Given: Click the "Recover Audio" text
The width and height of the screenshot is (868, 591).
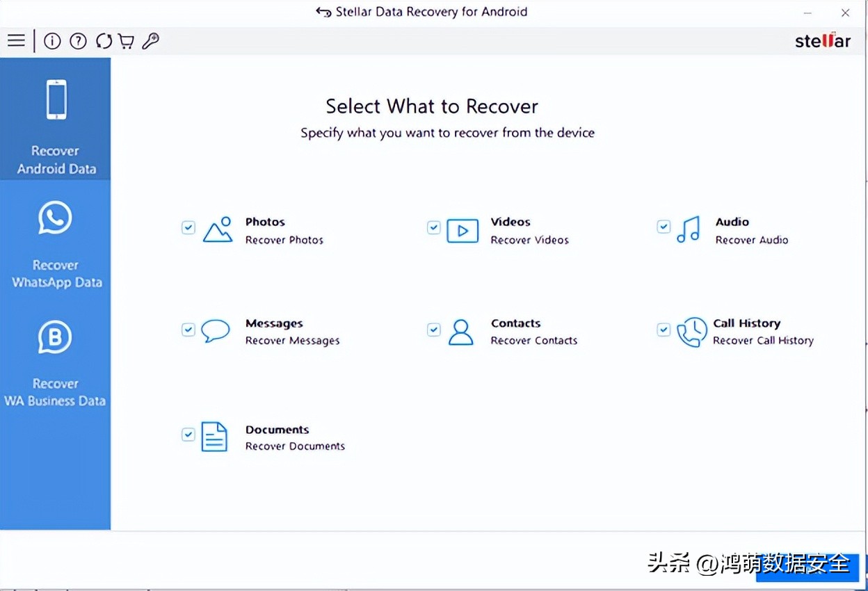Looking at the screenshot, I should 752,240.
